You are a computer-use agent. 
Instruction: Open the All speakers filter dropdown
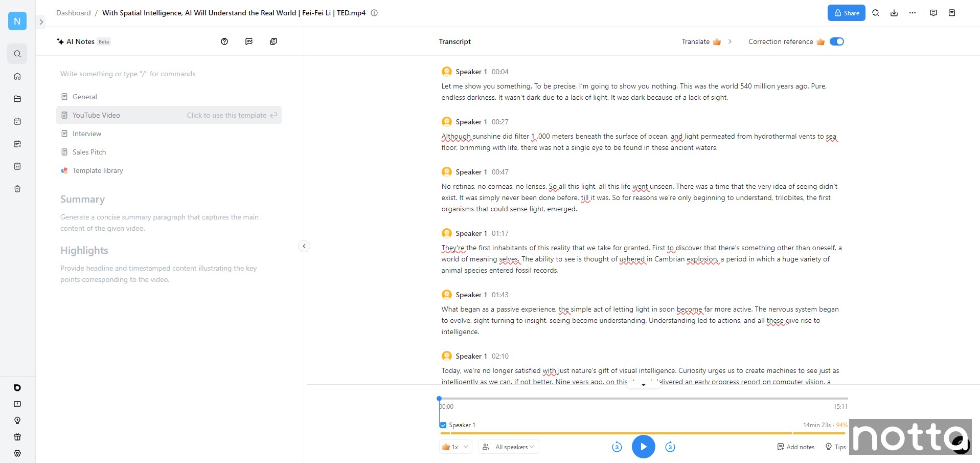509,447
